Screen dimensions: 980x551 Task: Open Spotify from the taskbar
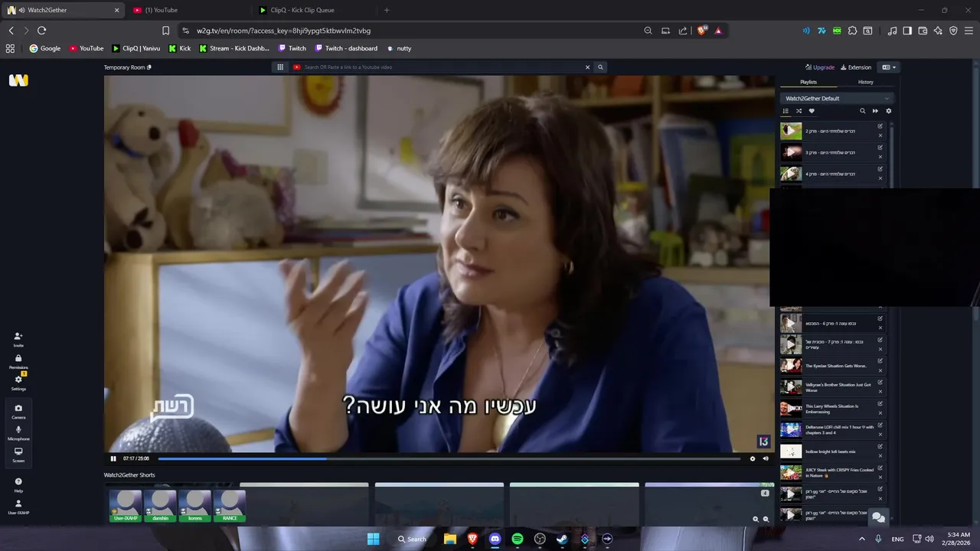518,539
